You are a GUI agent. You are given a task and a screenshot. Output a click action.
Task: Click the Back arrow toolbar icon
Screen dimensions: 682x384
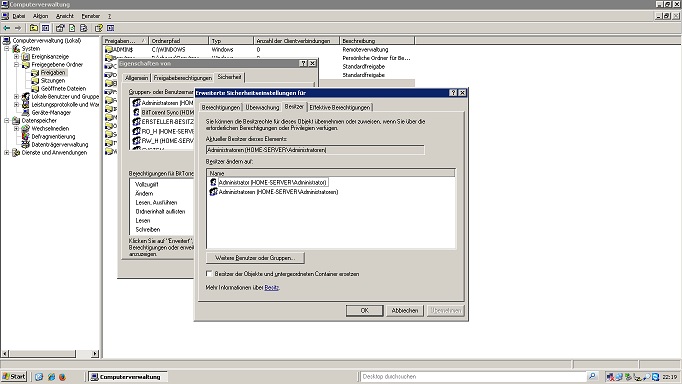coord(7,28)
